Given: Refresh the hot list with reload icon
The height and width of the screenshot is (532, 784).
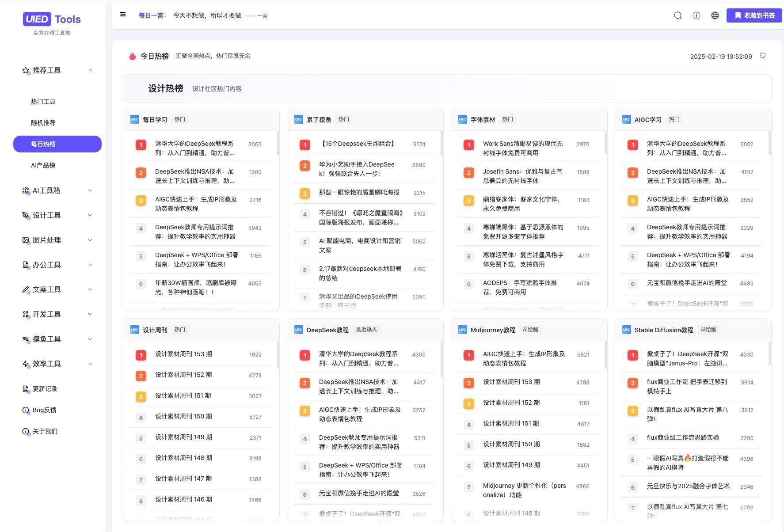Looking at the screenshot, I should (762, 55).
